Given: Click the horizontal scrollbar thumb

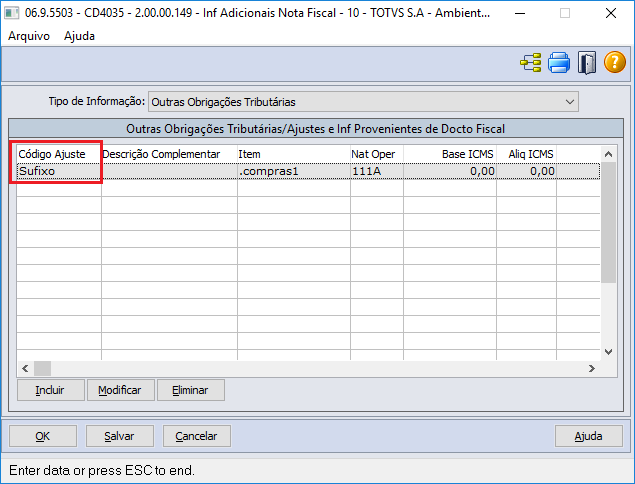Looking at the screenshot, I should pos(43,369).
